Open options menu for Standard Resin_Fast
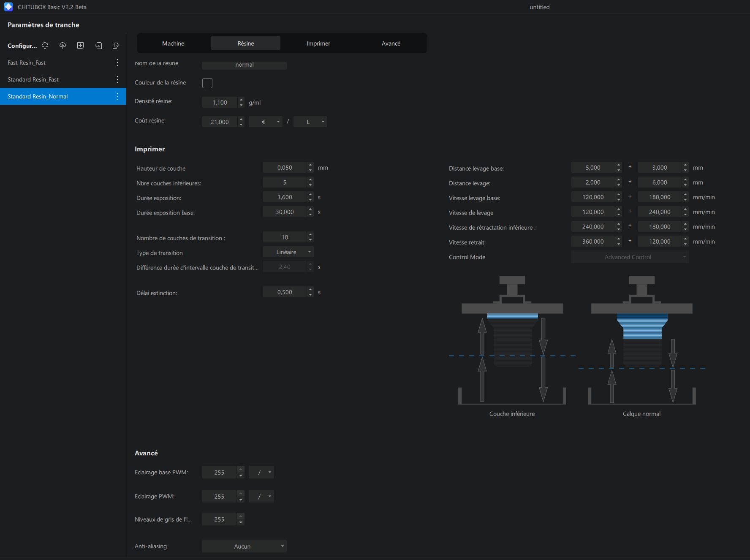 point(117,79)
